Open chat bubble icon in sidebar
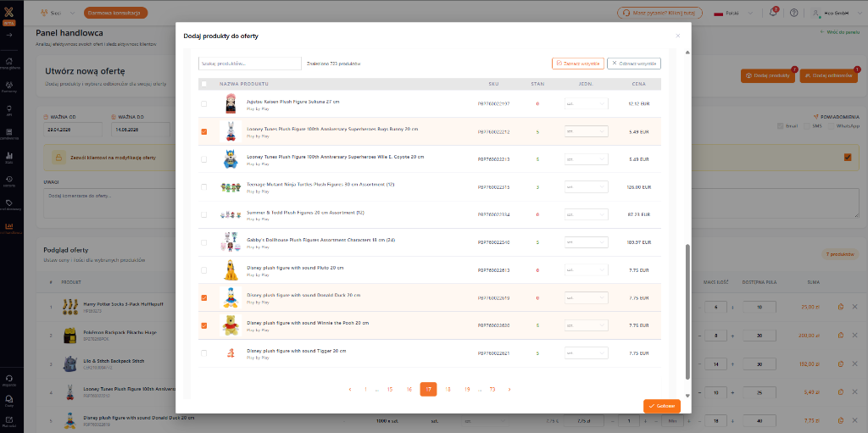868x433 pixels. (x=8, y=398)
